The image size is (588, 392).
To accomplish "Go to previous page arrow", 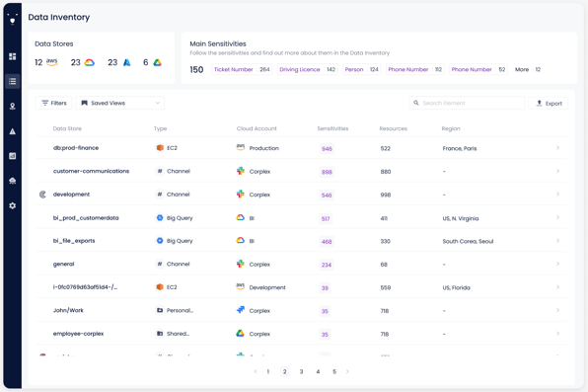I will pyautogui.click(x=256, y=371).
